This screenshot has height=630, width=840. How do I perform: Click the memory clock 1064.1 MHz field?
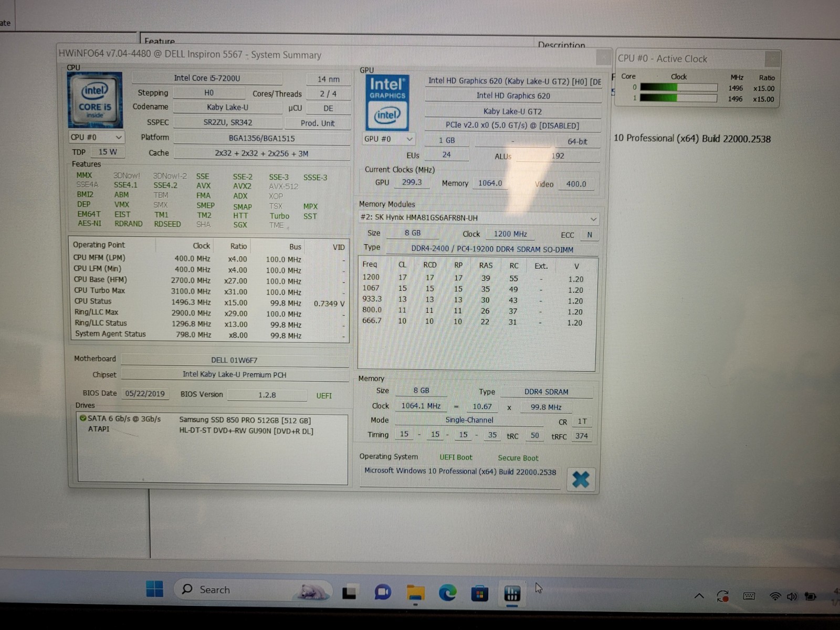[421, 406]
